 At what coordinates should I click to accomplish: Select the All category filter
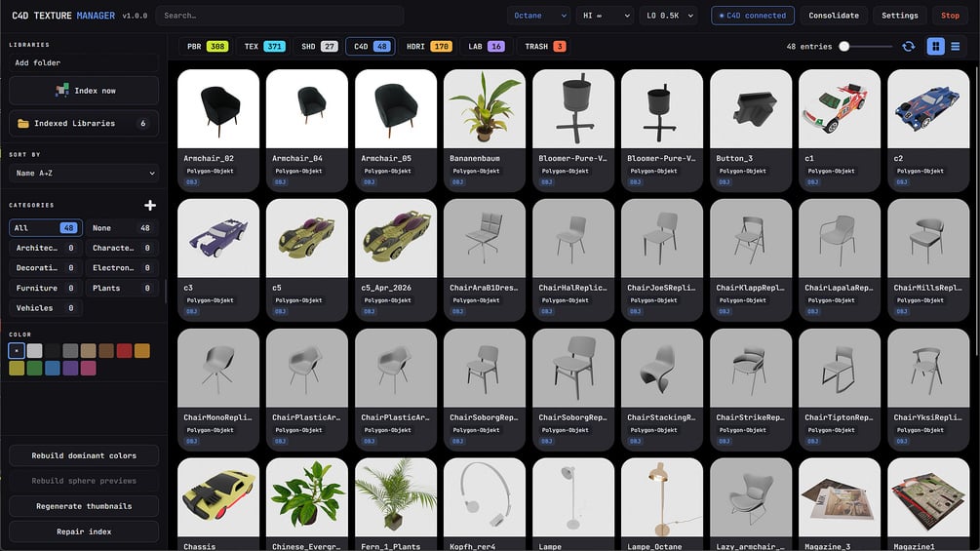tap(46, 228)
